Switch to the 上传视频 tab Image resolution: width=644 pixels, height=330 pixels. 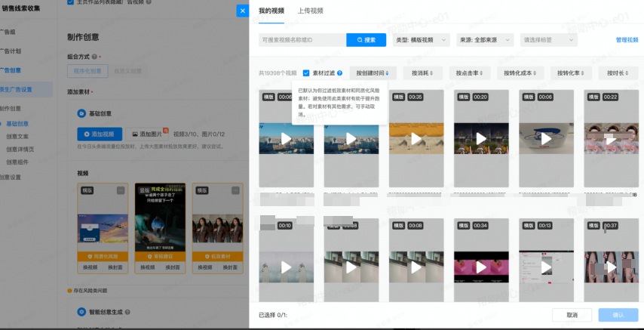(311, 11)
